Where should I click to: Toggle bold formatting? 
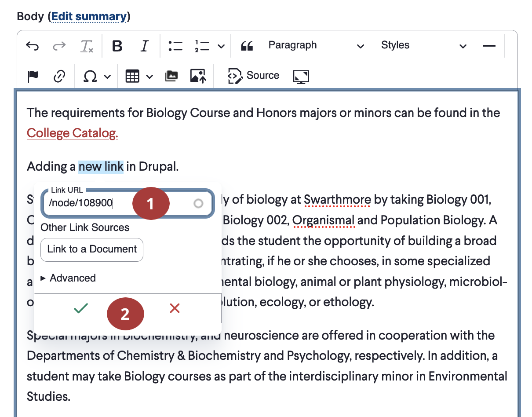117,46
